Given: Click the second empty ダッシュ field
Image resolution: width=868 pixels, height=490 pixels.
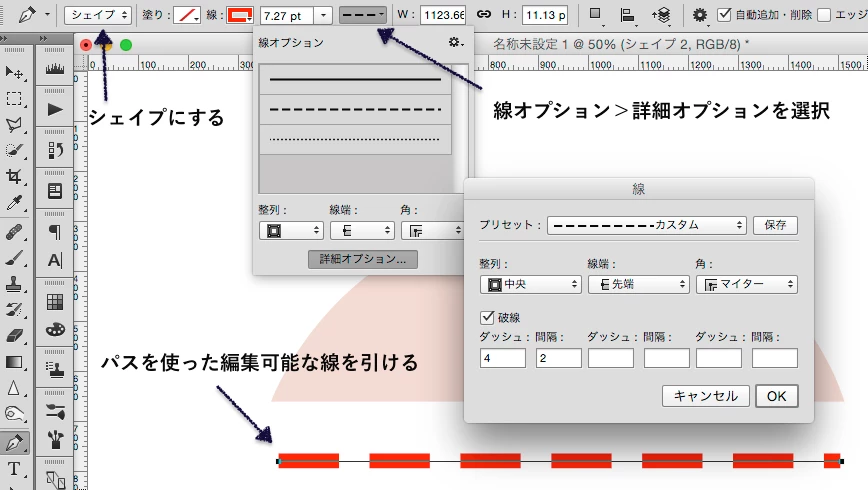Looking at the screenshot, I should click(611, 358).
